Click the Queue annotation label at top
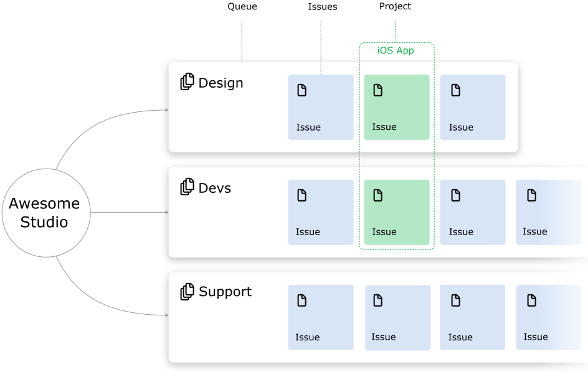 [x=242, y=7]
